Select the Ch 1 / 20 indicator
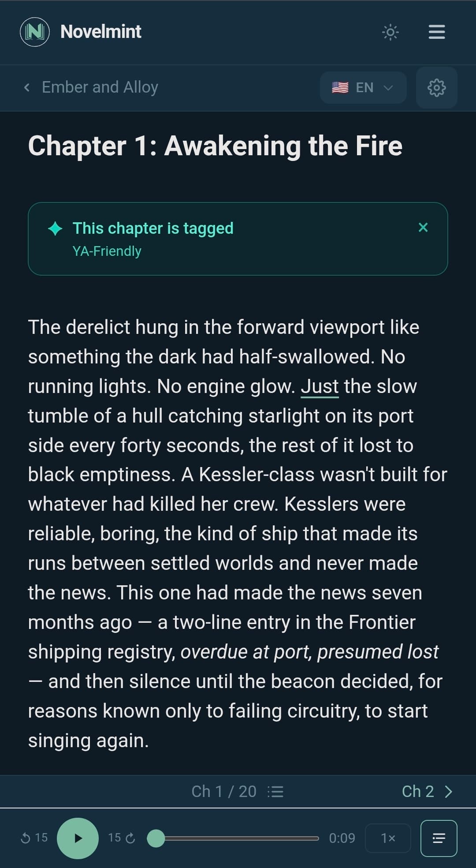Image resolution: width=476 pixels, height=868 pixels. point(224,791)
